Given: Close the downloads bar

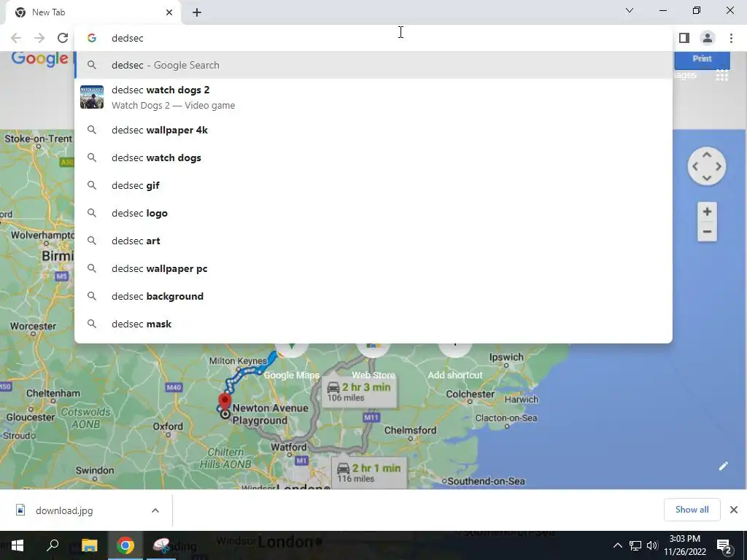Looking at the screenshot, I should click(734, 510).
